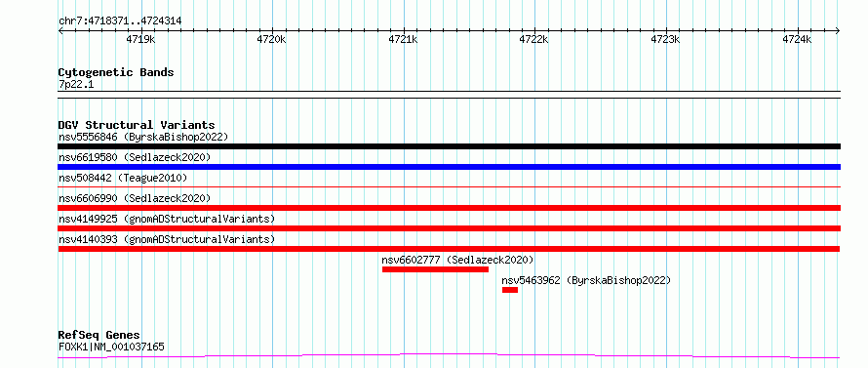Click the red nsv4149925 variant bar

449,228
